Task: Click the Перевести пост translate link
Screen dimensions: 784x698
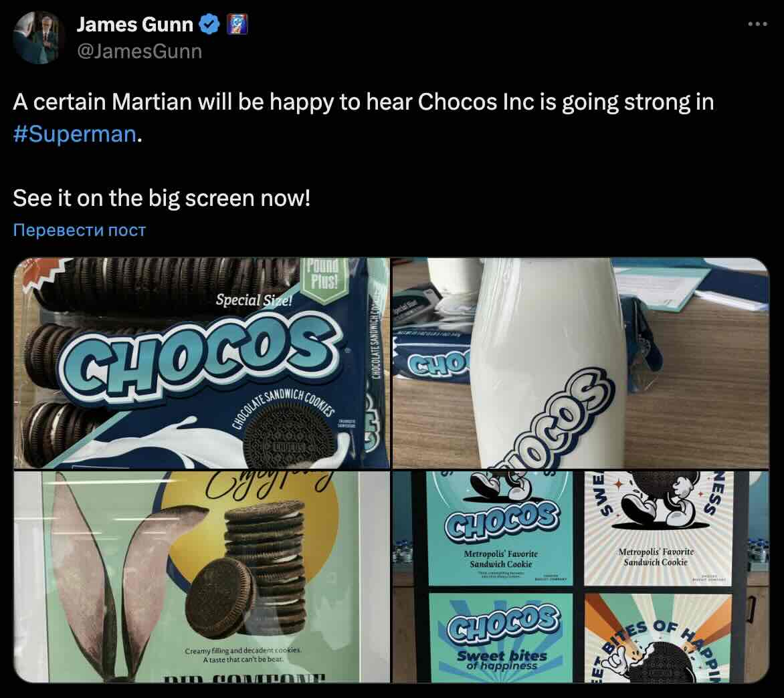Action: [80, 230]
